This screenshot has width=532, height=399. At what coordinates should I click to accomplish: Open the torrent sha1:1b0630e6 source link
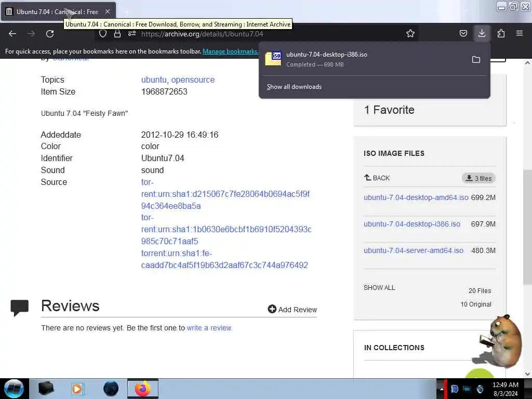coord(227,229)
